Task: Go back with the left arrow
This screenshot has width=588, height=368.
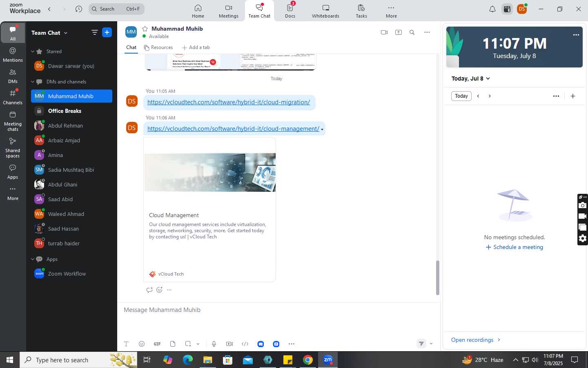Action: tap(49, 9)
